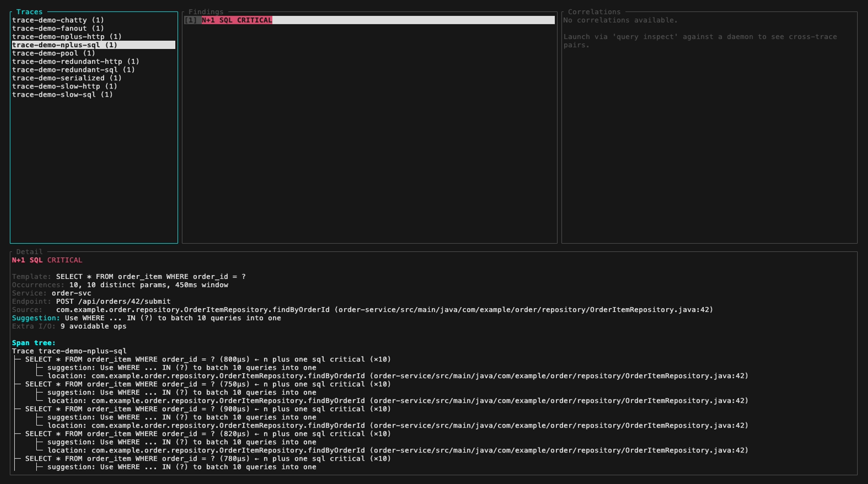Click the location under the 750µs span
Viewport: 868px width, 484px height.
tap(398, 401)
